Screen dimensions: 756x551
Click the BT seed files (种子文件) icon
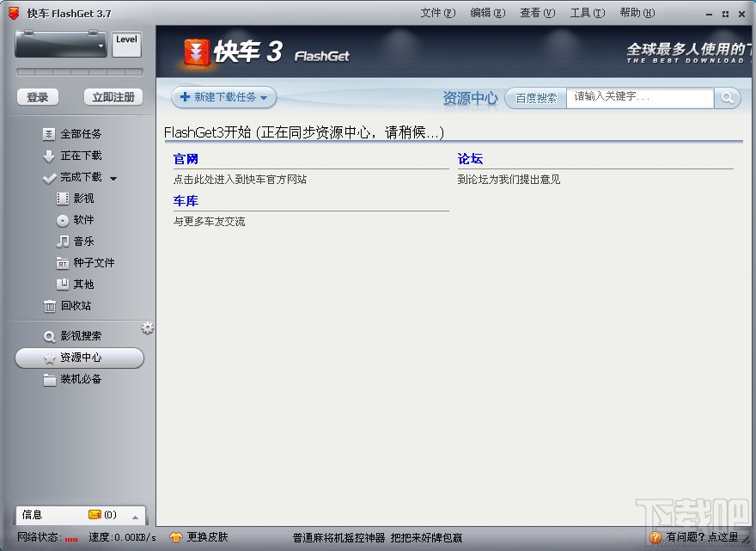point(63,263)
